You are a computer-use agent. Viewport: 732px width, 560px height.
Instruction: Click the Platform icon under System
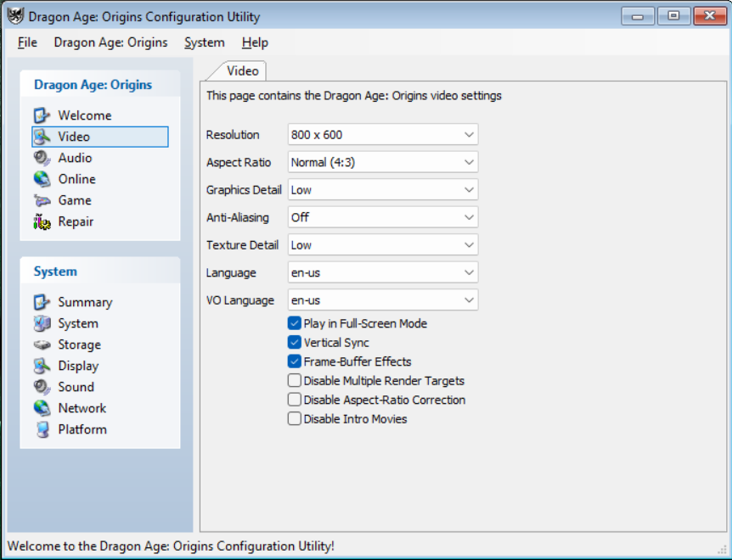[x=42, y=429]
